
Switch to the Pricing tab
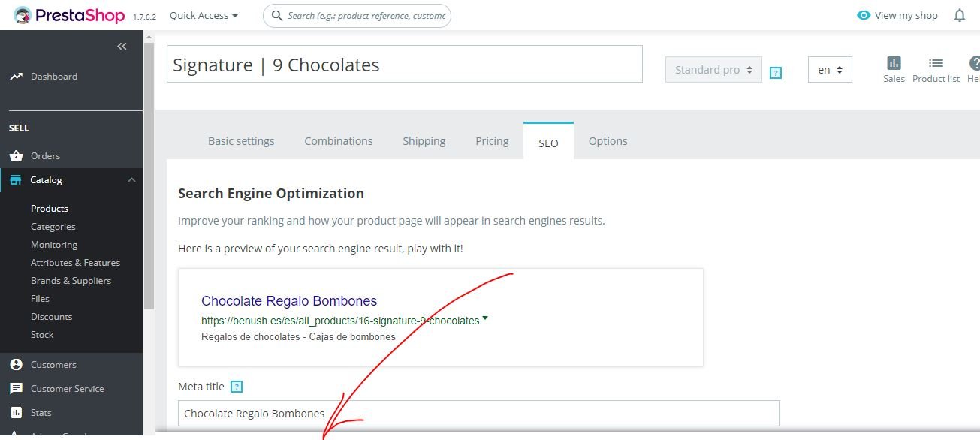[x=492, y=141]
